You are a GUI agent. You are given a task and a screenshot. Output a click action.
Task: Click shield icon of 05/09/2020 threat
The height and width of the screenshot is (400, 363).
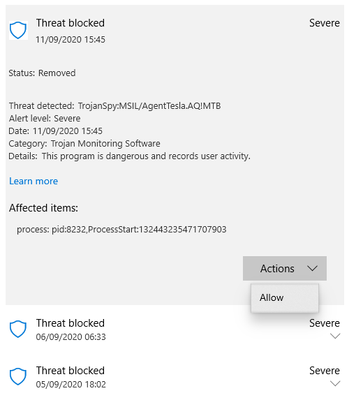18,377
